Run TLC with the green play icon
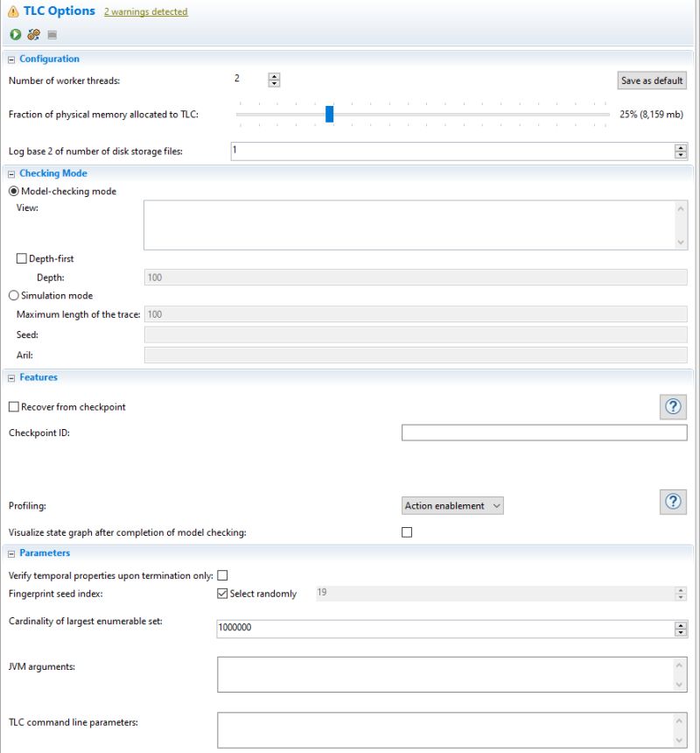The image size is (700, 753). [14, 35]
